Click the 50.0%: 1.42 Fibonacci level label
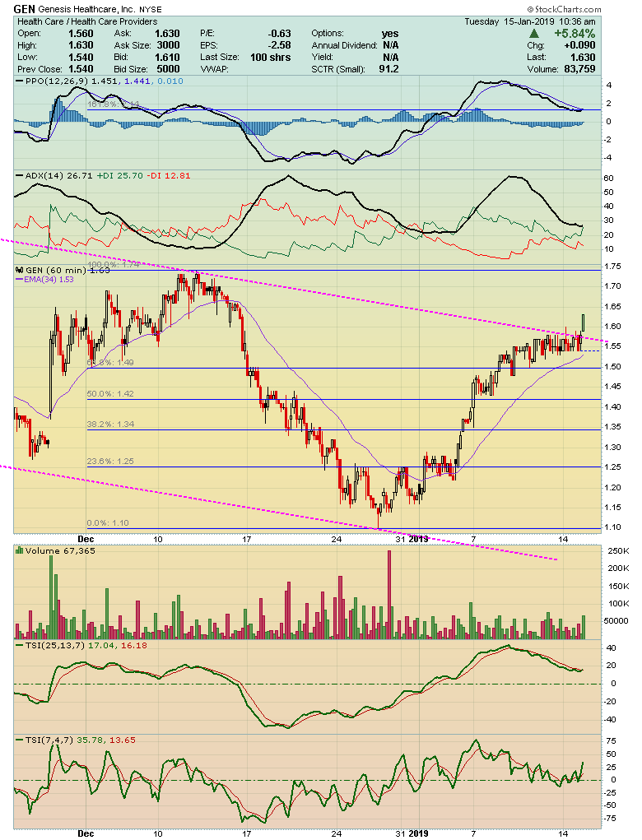The image size is (642, 840). coord(110,394)
